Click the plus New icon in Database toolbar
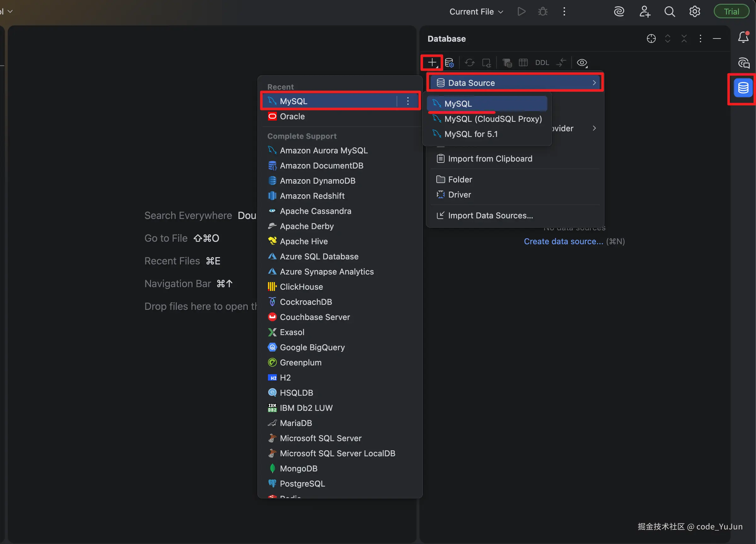This screenshot has width=756, height=544. 431,62
